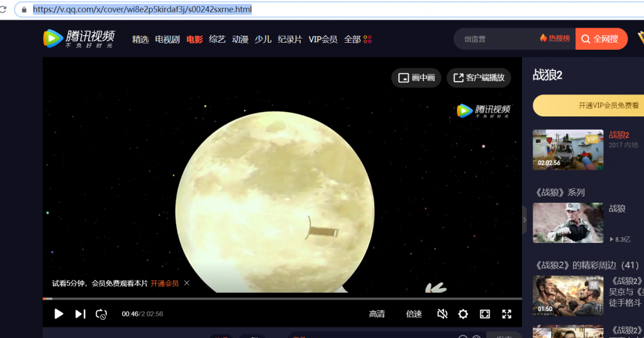Dismiss the trial notice with the X
Viewport: 644px width, 338px height.
(x=187, y=283)
